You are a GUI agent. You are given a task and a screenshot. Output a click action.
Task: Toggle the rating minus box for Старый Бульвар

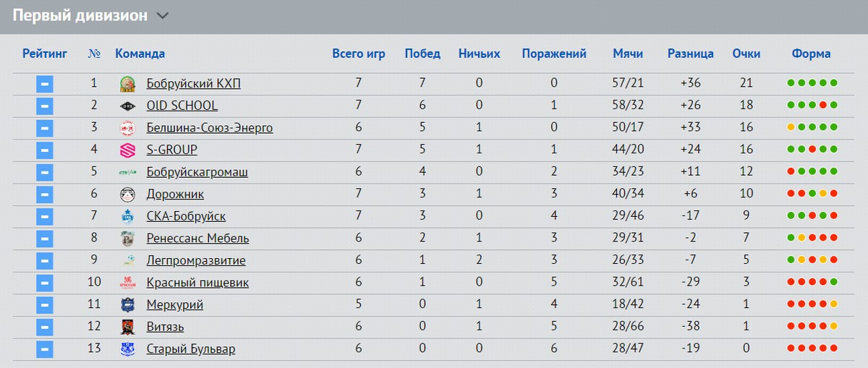pos(45,349)
